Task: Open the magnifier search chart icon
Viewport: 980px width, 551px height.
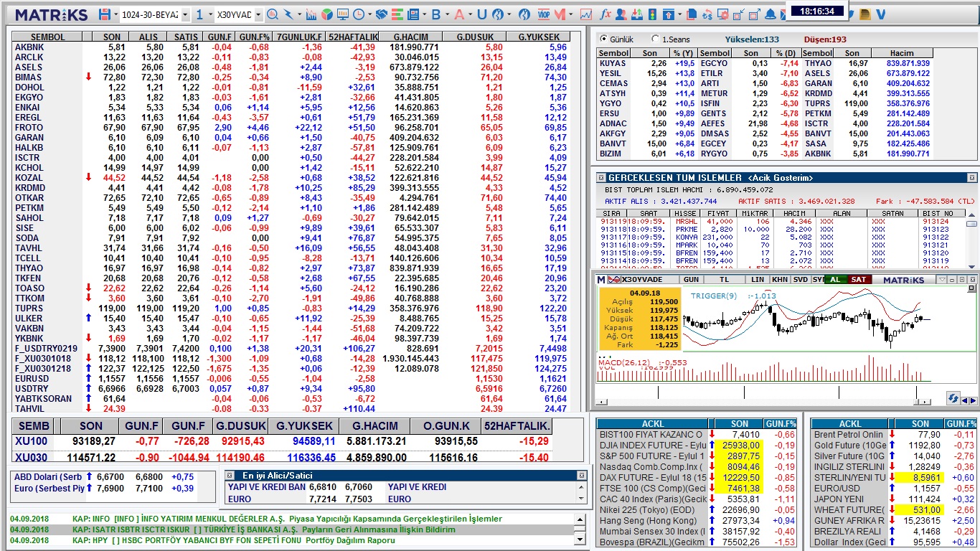Action: pyautogui.click(x=273, y=14)
